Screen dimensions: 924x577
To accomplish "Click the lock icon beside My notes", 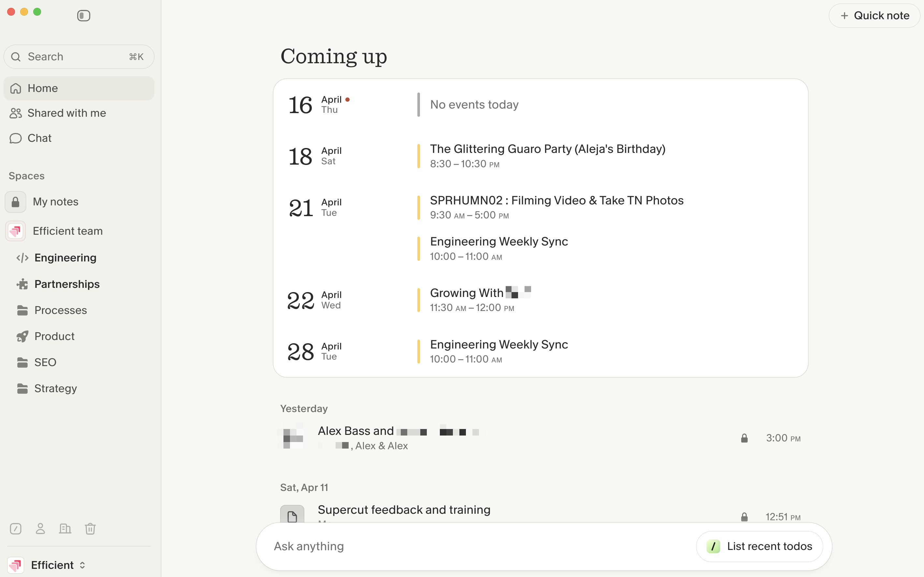I will point(16,202).
